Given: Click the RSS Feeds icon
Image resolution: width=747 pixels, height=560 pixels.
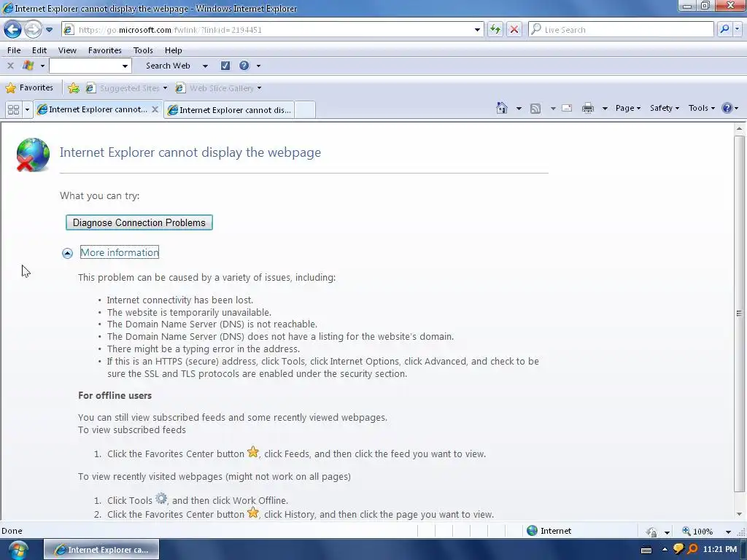Looking at the screenshot, I should click(535, 109).
